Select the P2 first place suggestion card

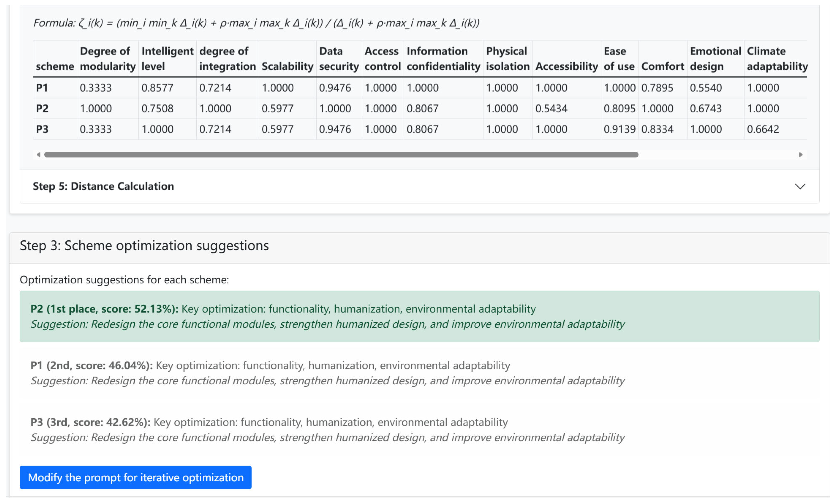click(x=420, y=316)
